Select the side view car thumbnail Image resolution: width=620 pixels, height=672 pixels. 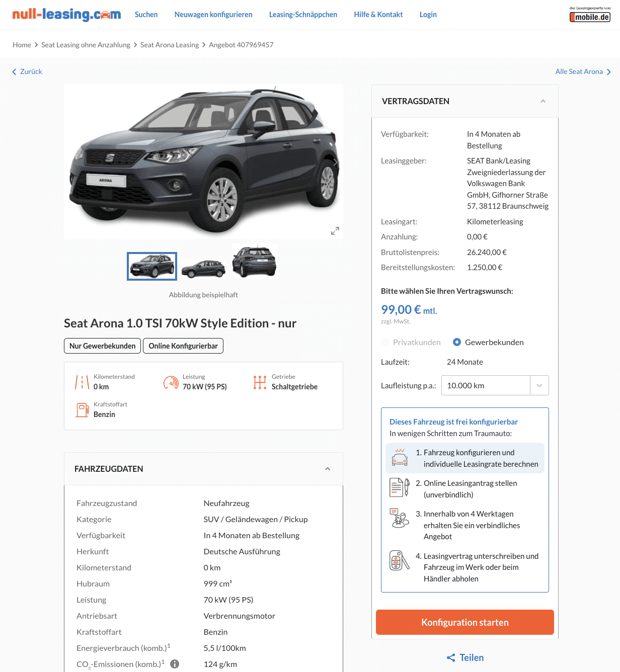(x=204, y=268)
